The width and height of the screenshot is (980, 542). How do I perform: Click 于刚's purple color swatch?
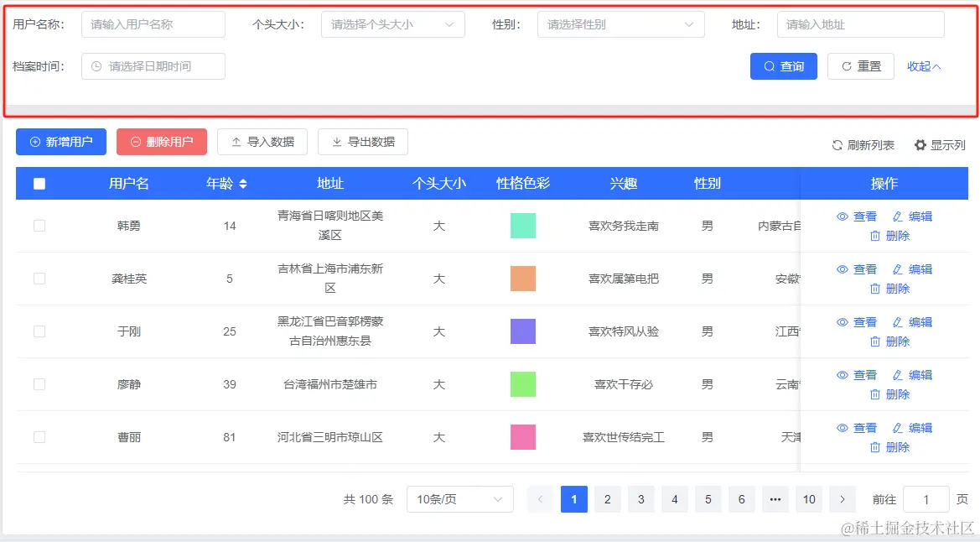pos(523,331)
